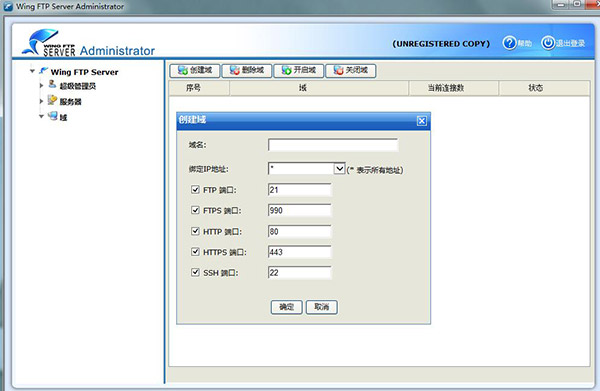
Task: Expand the 超级管理员 administrator node
Action: pos(41,85)
